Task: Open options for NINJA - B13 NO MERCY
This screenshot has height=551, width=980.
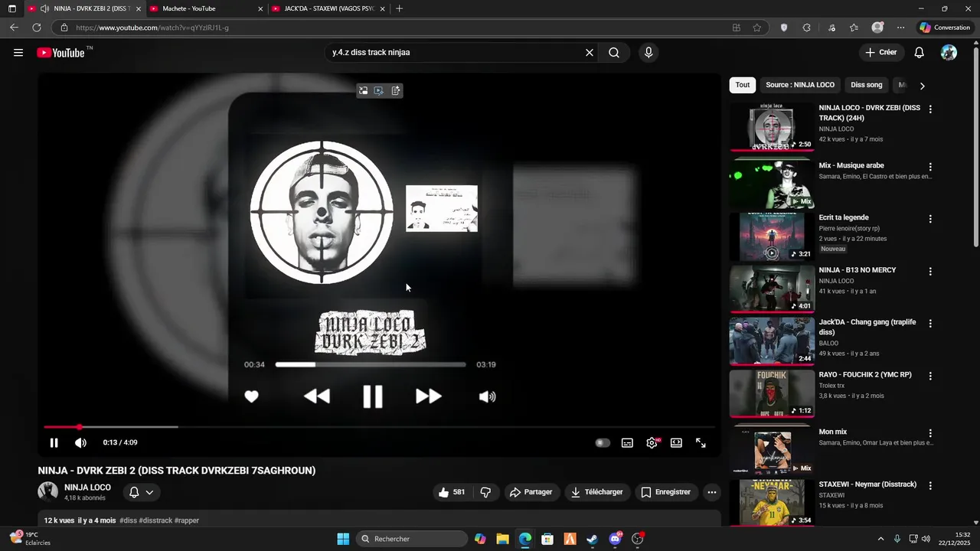Action: [930, 272]
